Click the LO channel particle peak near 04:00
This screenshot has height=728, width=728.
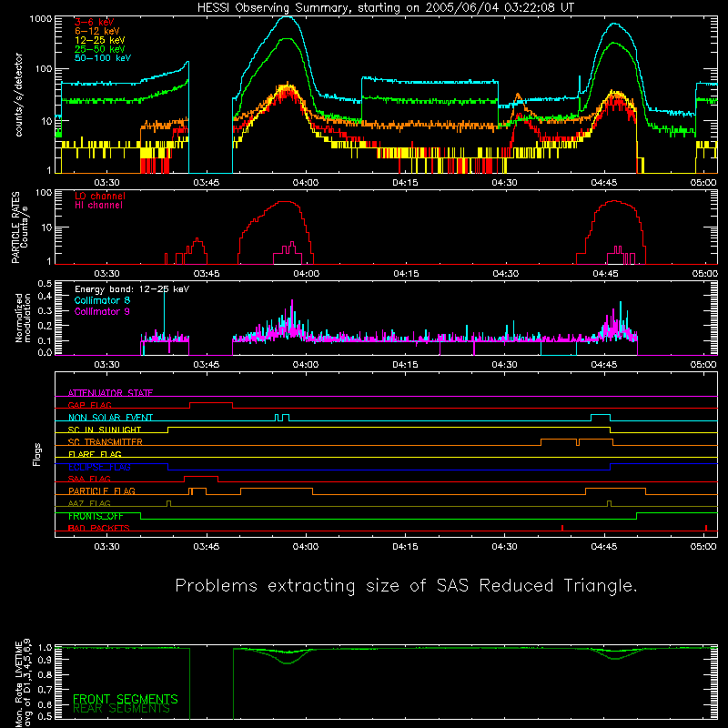pyautogui.click(x=283, y=202)
